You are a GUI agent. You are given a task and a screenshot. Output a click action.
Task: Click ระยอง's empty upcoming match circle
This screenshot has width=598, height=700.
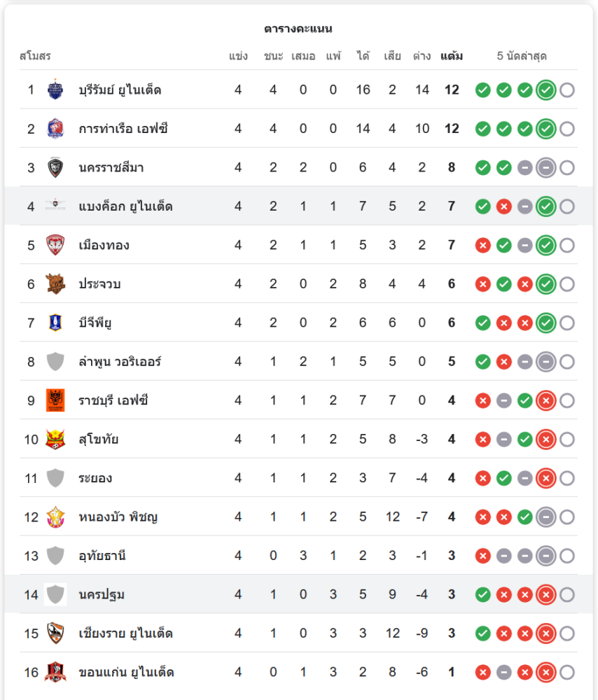(x=567, y=478)
